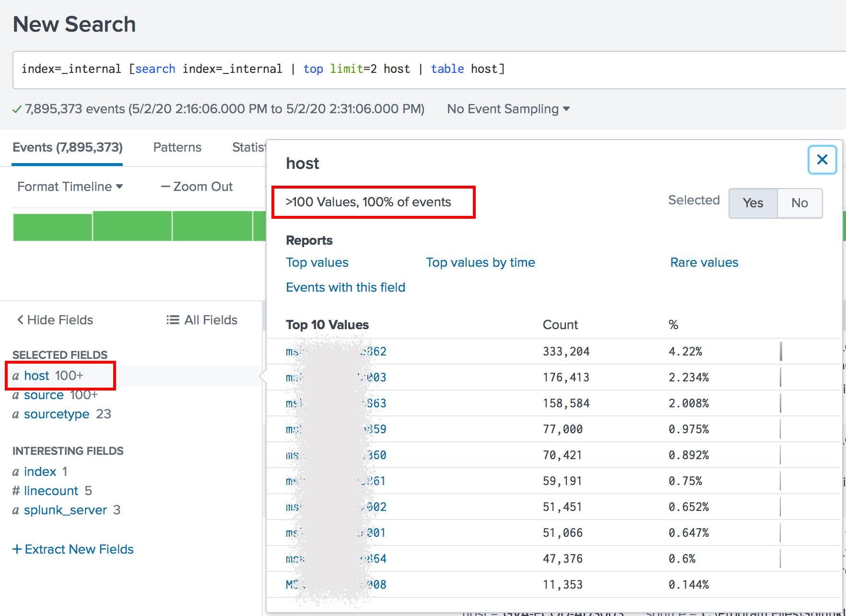This screenshot has height=616, width=846.
Task: Click the third green timeline bar
Action: (x=212, y=225)
